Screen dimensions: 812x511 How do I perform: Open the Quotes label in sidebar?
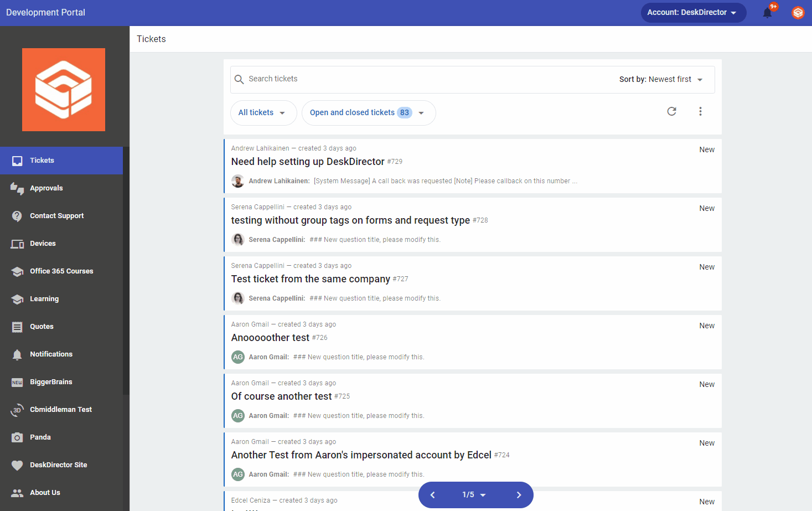click(x=42, y=327)
